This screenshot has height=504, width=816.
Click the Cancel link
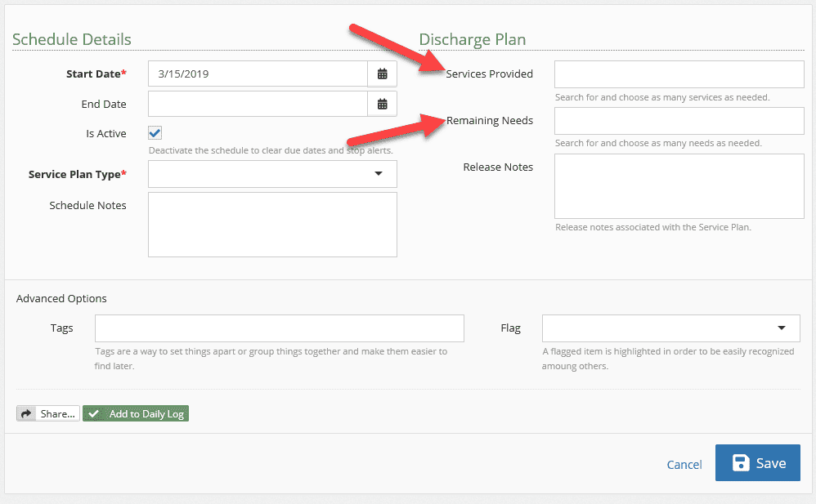(x=684, y=465)
